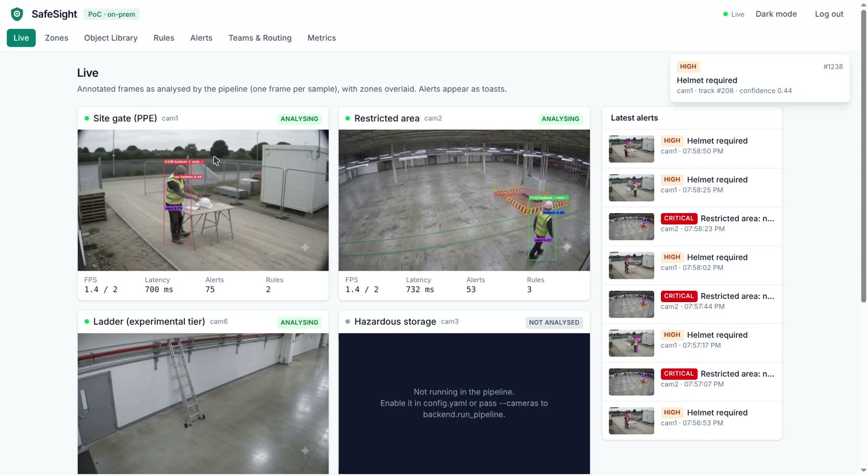Screen dimensions: 868x475
Task: Click the Live connection status indicator
Action: [733, 14]
